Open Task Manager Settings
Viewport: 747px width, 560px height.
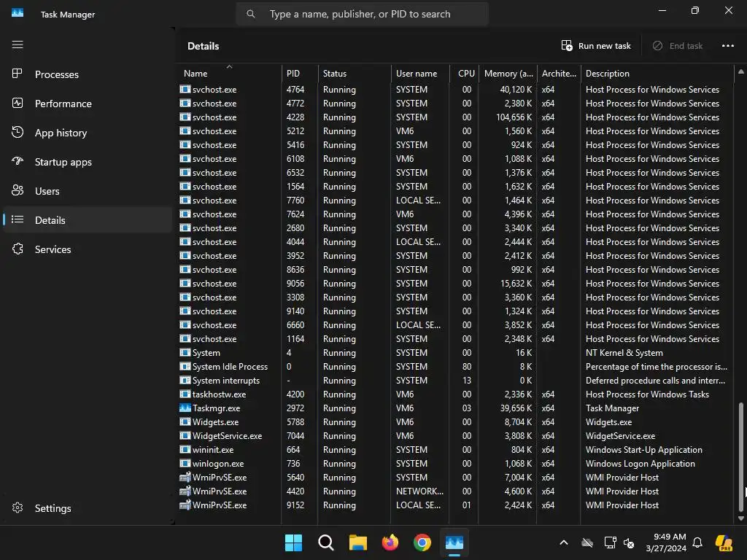[x=88, y=508]
